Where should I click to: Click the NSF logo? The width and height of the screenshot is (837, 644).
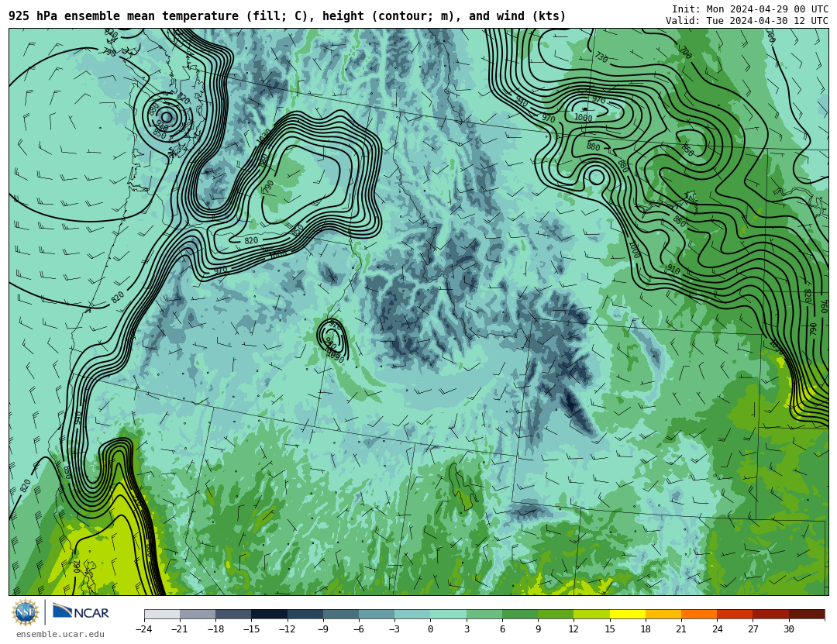26,612
